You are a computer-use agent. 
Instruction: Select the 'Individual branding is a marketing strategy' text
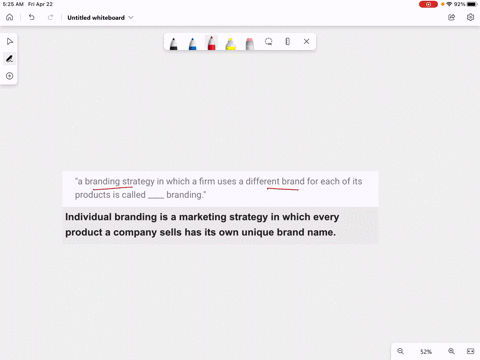(202, 225)
